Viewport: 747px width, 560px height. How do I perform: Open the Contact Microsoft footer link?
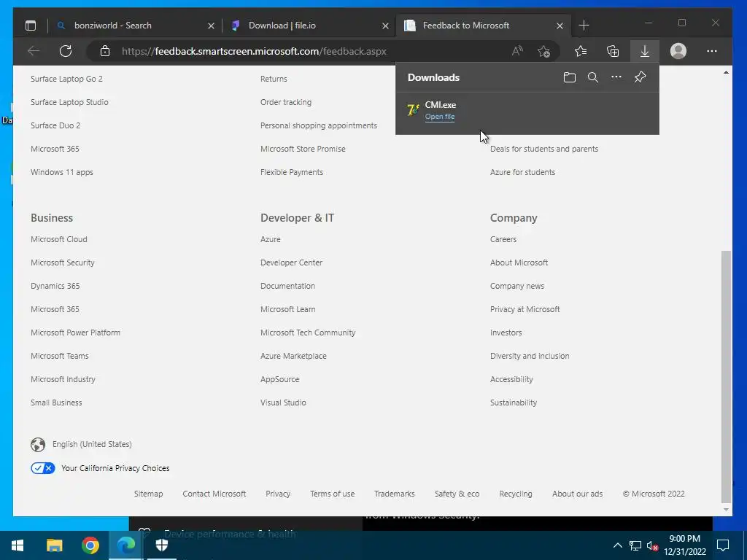click(214, 494)
